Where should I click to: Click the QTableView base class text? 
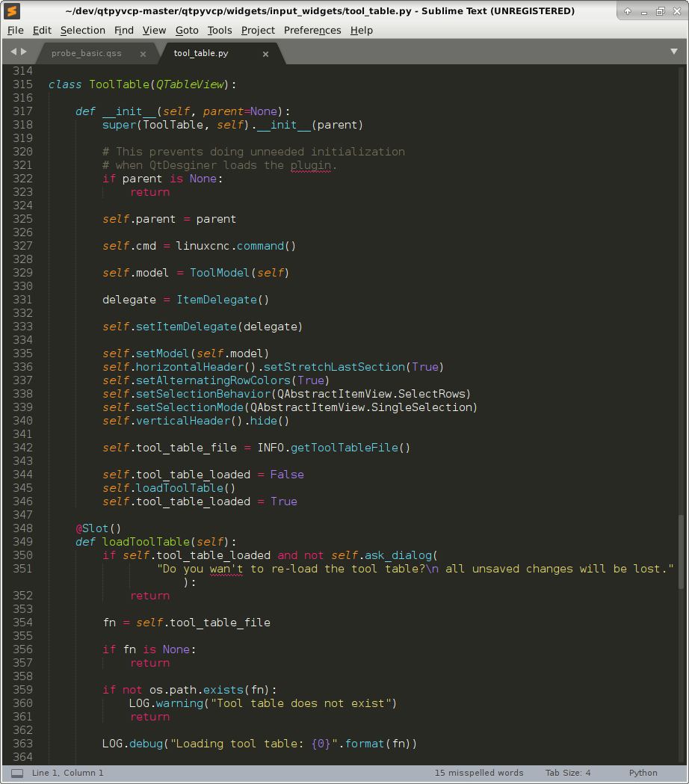(190, 84)
